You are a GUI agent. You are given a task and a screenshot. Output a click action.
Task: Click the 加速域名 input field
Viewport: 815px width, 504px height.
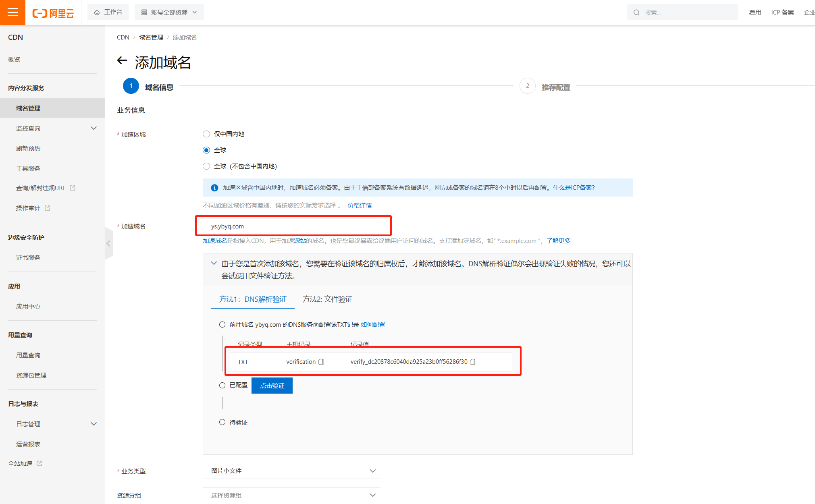point(291,226)
